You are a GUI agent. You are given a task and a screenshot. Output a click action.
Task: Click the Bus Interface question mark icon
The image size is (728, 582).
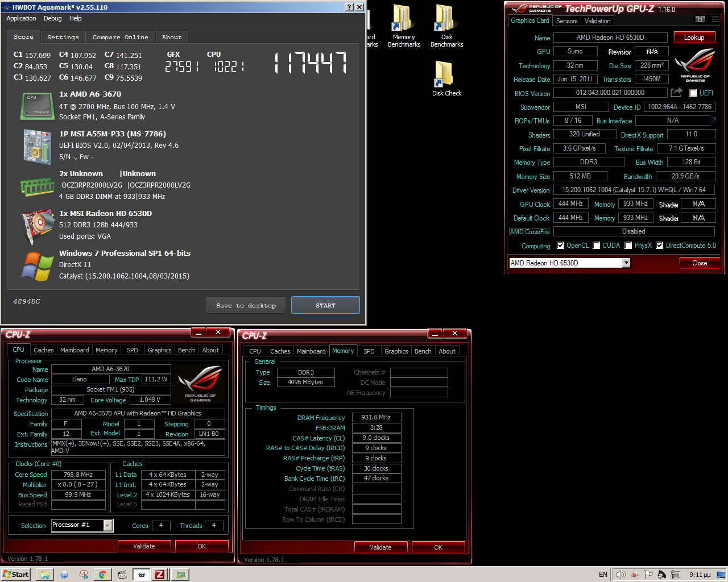(x=714, y=120)
